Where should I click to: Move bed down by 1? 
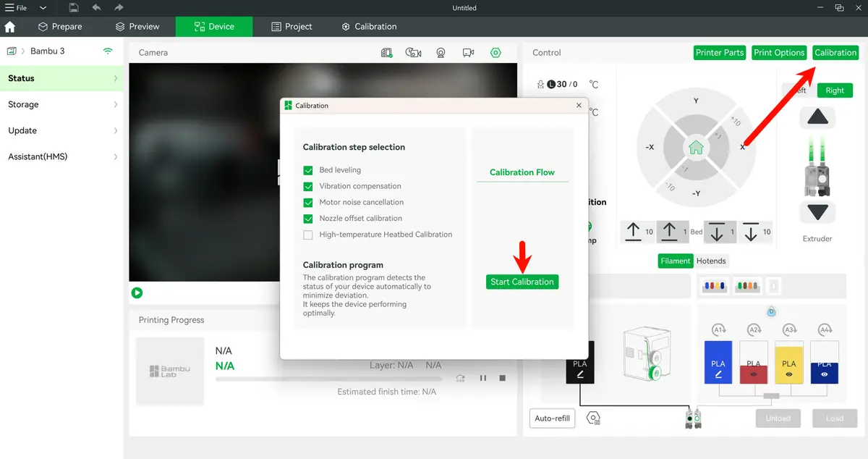(720, 232)
